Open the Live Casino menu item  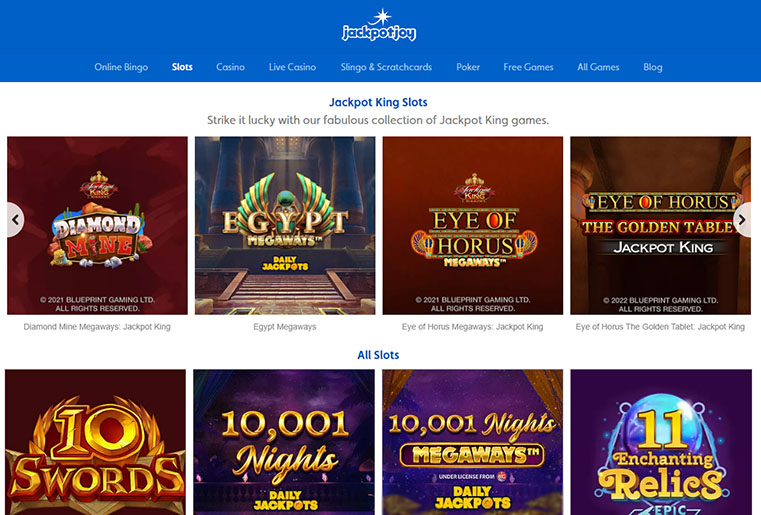tap(293, 67)
